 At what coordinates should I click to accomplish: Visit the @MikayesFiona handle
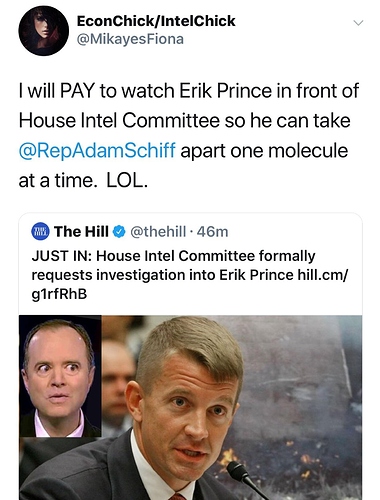pos(130,39)
